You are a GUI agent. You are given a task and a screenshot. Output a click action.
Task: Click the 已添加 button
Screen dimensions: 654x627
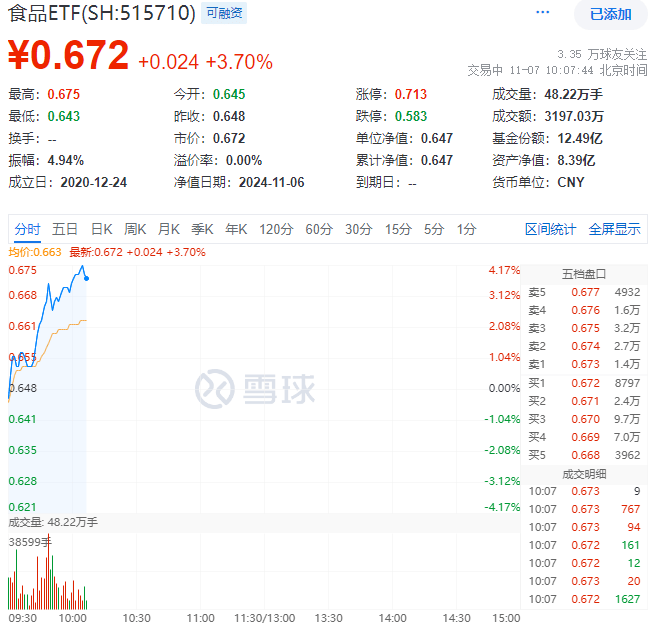611,15
